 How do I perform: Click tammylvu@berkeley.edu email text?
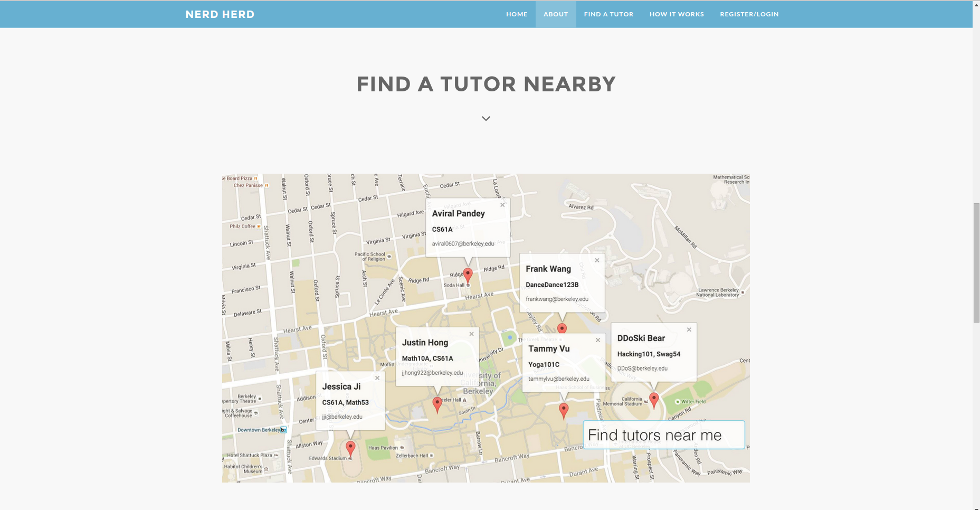559,379
